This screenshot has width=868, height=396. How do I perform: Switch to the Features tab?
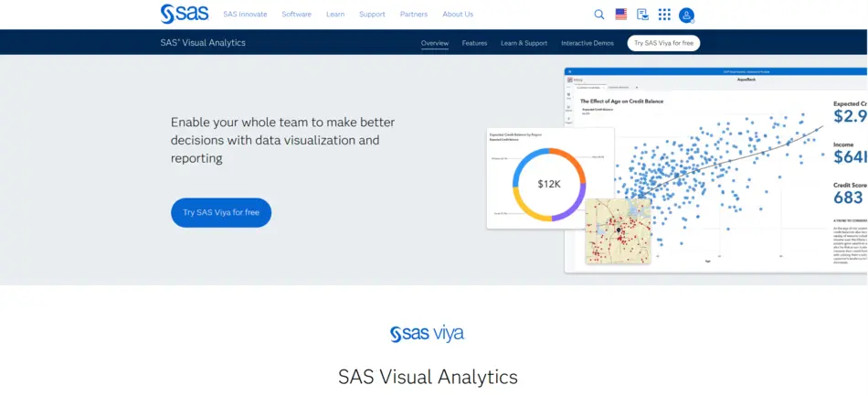point(474,43)
